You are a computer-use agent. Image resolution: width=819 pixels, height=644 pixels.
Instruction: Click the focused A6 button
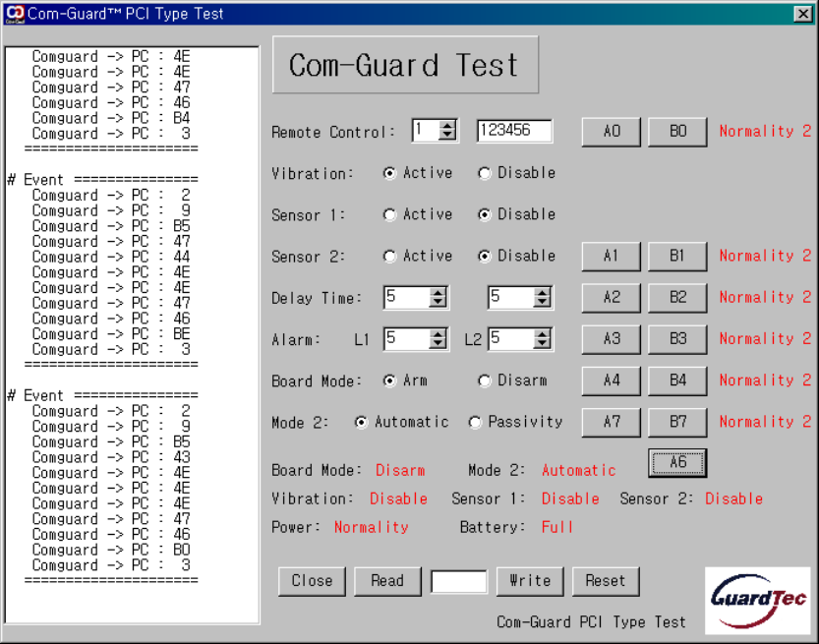pos(677,463)
